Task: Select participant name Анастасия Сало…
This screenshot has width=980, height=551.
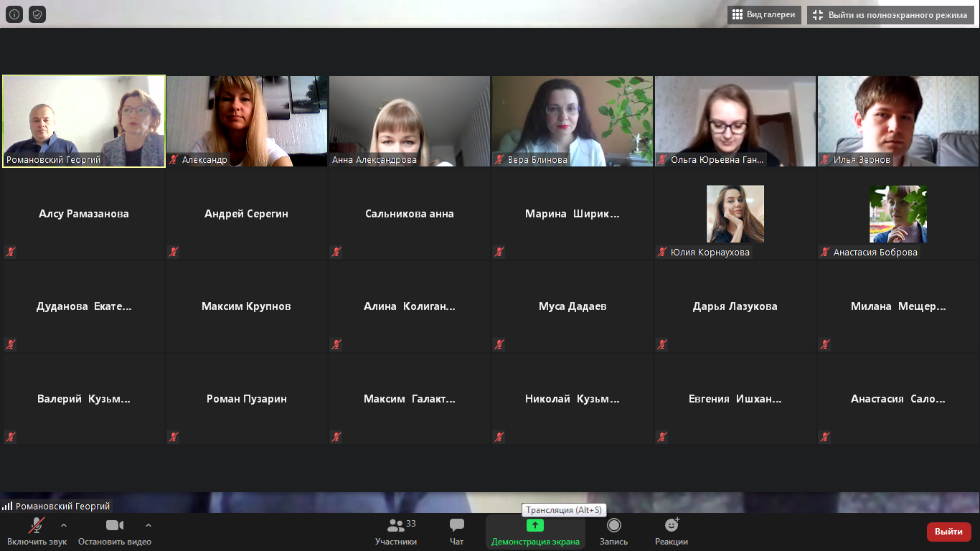Action: coord(898,399)
